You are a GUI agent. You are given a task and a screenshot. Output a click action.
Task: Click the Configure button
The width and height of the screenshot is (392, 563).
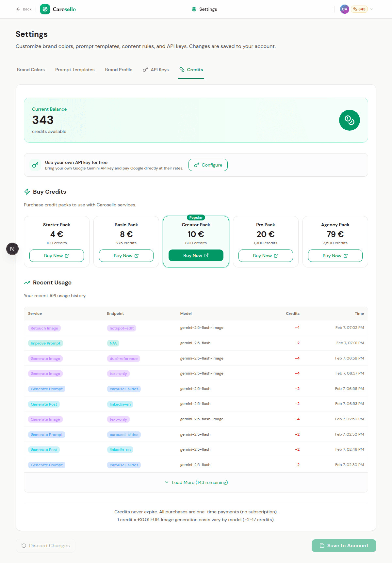208,165
